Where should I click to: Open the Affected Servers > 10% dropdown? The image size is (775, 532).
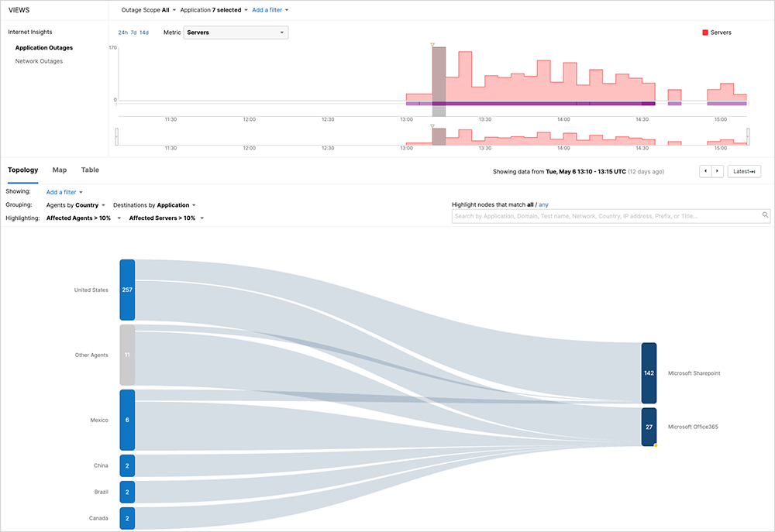coord(166,218)
